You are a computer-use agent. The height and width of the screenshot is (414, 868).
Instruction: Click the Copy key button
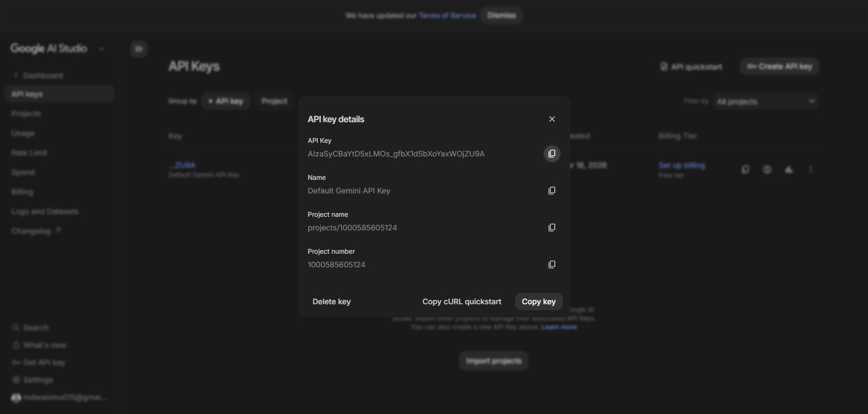click(x=538, y=302)
